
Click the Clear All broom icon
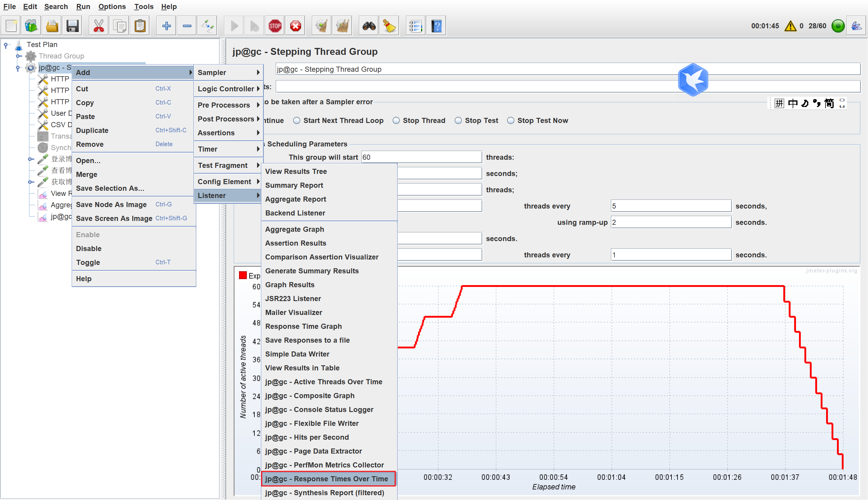pos(342,26)
